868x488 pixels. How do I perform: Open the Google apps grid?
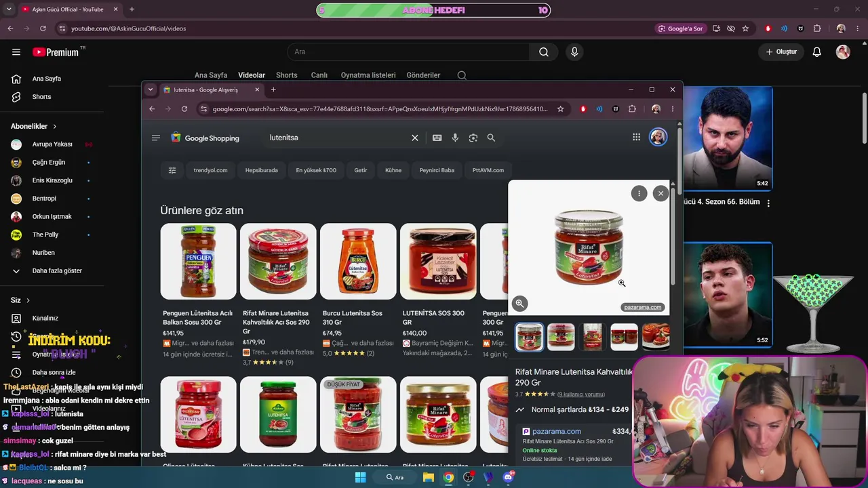(636, 138)
